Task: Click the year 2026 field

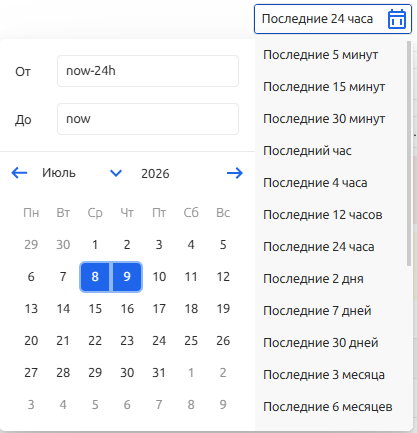Action: click(x=155, y=174)
